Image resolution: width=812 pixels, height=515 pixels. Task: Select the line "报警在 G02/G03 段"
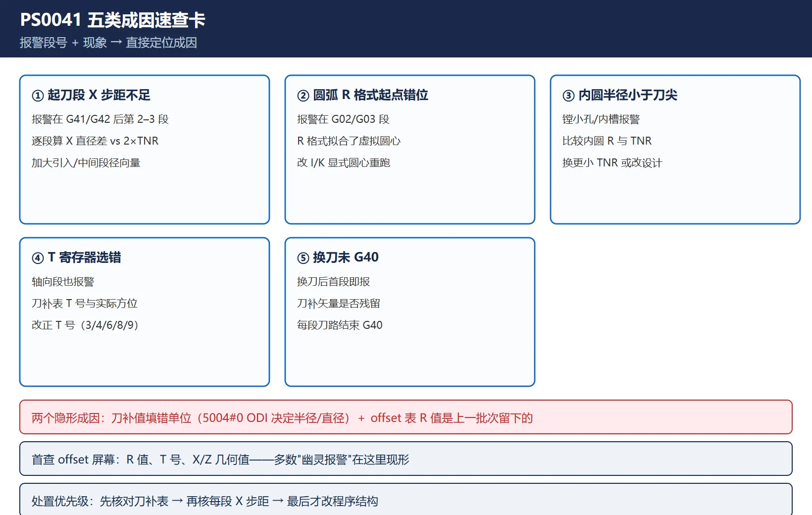click(x=343, y=119)
